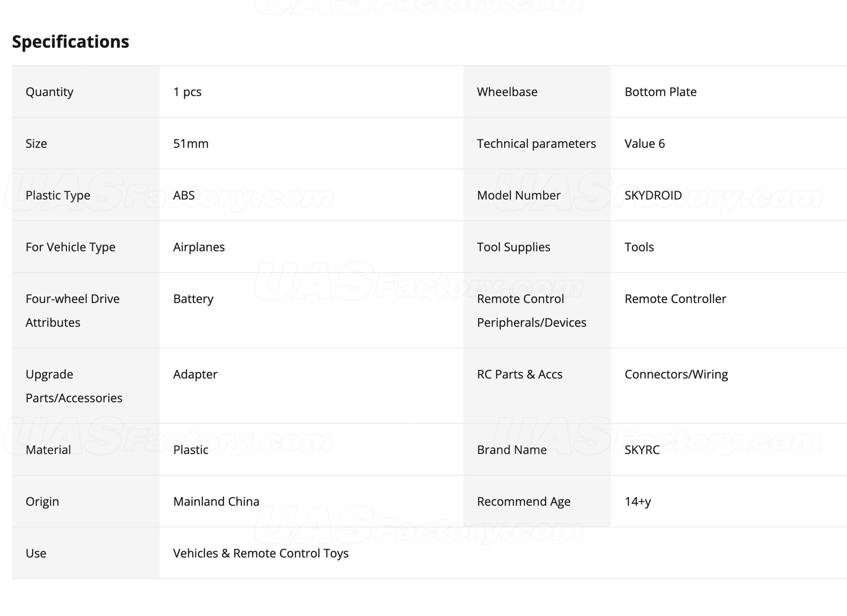Click the Tool Supplies label
Viewport: 847px width, 616px height.
click(514, 247)
